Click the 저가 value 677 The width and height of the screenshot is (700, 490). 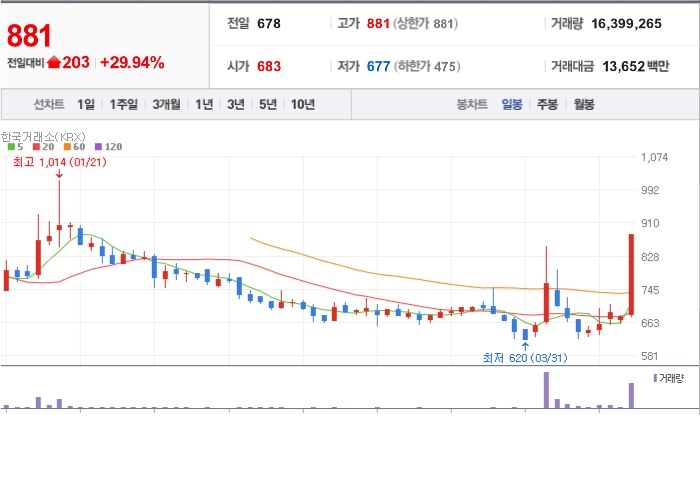coord(379,66)
